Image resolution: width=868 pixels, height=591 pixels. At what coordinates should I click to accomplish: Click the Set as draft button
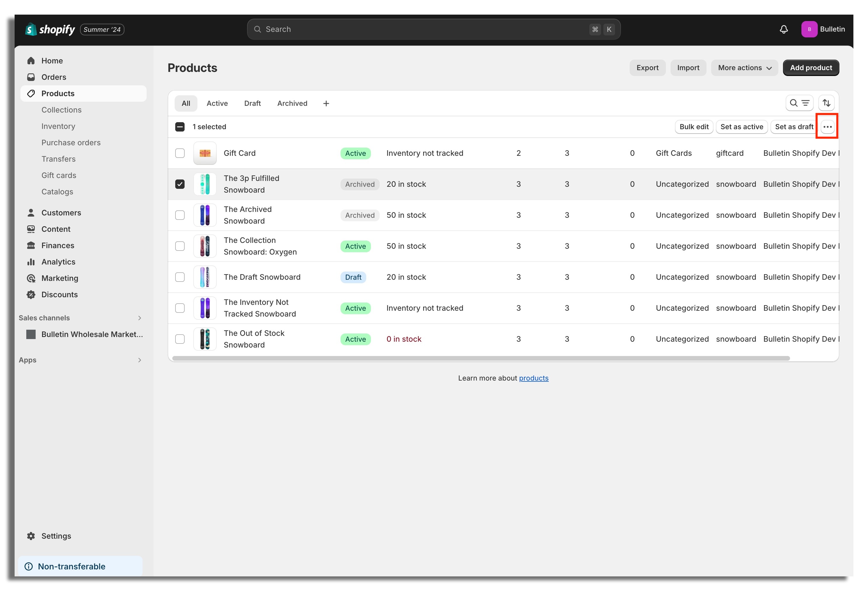[x=794, y=127]
